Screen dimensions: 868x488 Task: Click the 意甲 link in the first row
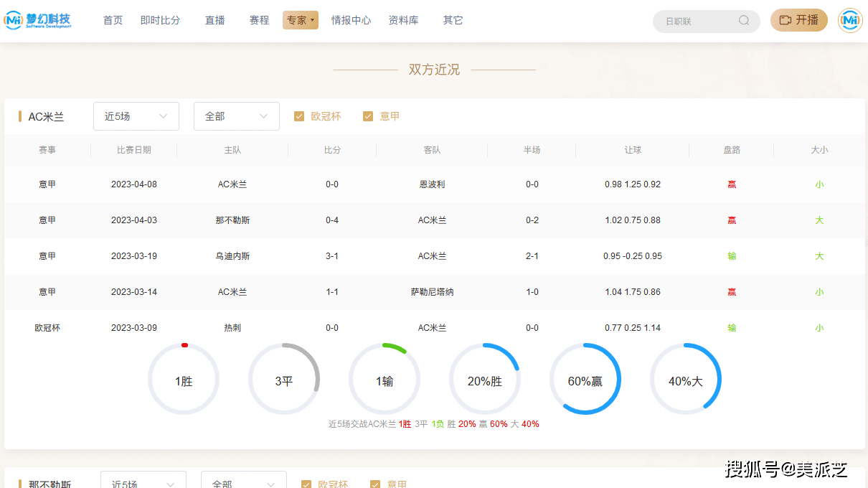(x=47, y=184)
